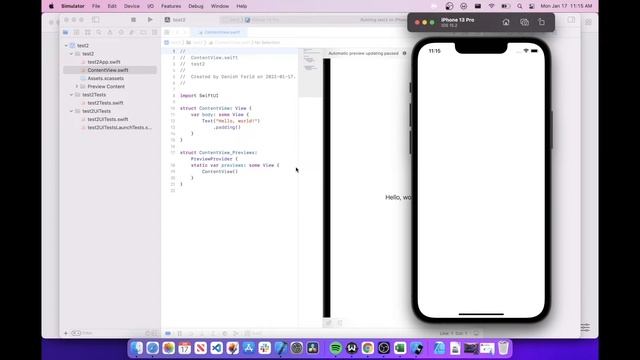
Task: Click the menu bar date and time
Action: [566, 6]
